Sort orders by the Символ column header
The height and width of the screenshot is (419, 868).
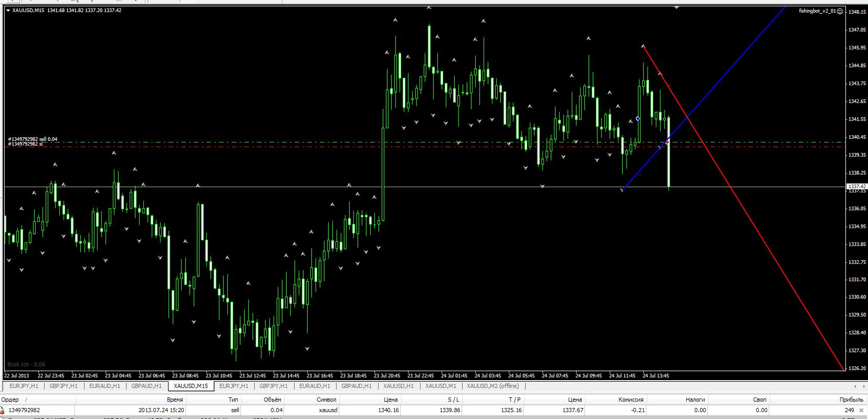point(312,400)
